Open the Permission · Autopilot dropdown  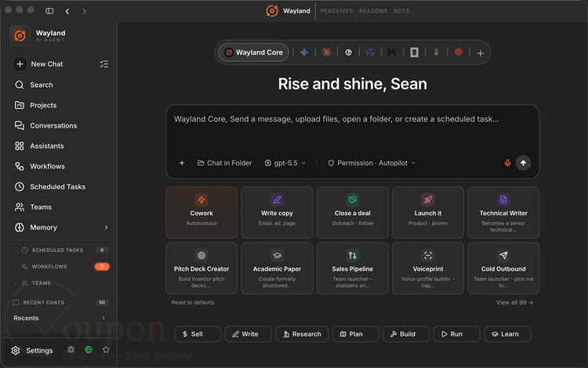pos(372,163)
